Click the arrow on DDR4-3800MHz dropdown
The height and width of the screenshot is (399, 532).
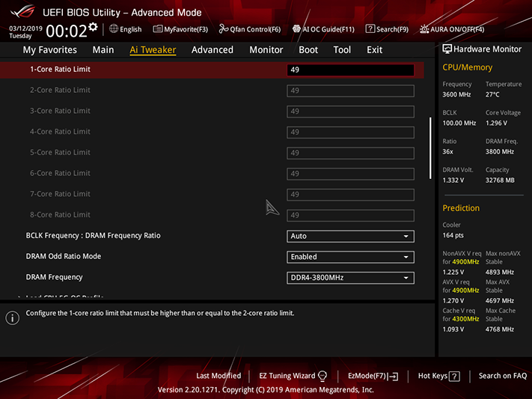click(x=406, y=278)
